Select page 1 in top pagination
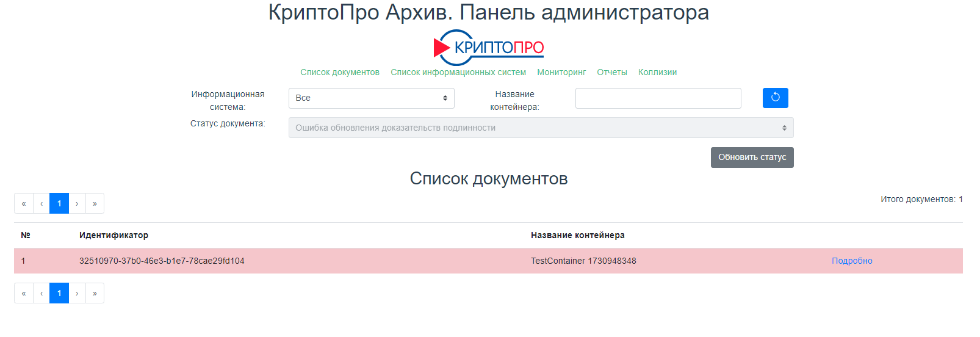Image resolution: width=980 pixels, height=337 pixels. point(59,203)
